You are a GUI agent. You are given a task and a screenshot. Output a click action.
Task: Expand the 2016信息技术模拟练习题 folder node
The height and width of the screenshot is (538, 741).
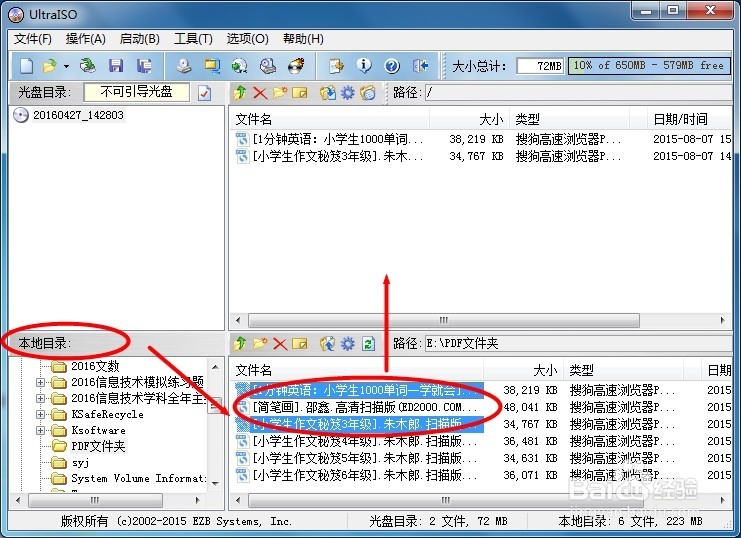pyautogui.click(x=41, y=382)
